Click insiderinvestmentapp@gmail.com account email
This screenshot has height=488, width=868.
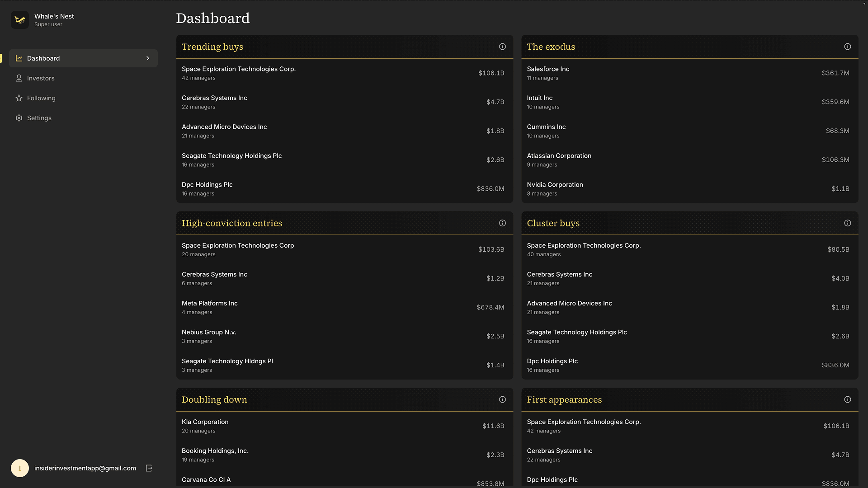[x=85, y=468]
